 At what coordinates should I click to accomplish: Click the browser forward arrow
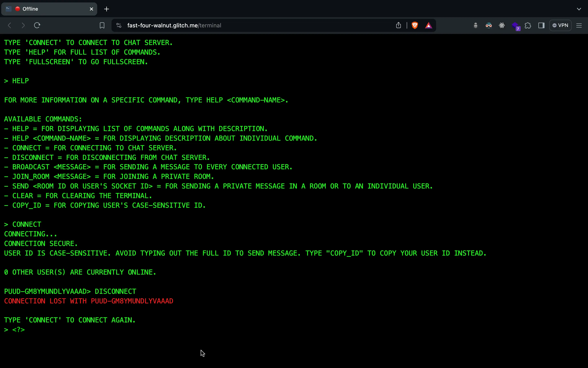tap(23, 25)
